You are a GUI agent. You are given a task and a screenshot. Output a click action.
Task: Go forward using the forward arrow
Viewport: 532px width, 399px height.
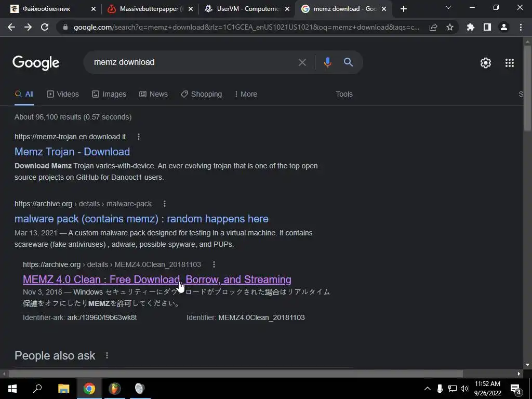pos(28,28)
